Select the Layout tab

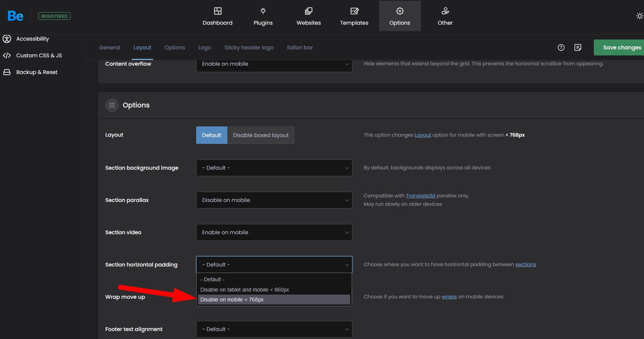(x=142, y=47)
